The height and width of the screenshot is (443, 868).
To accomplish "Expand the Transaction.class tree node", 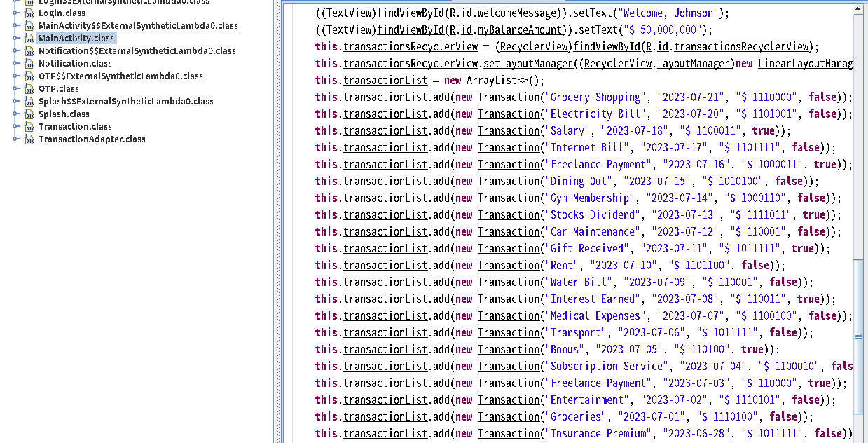I will [16, 127].
